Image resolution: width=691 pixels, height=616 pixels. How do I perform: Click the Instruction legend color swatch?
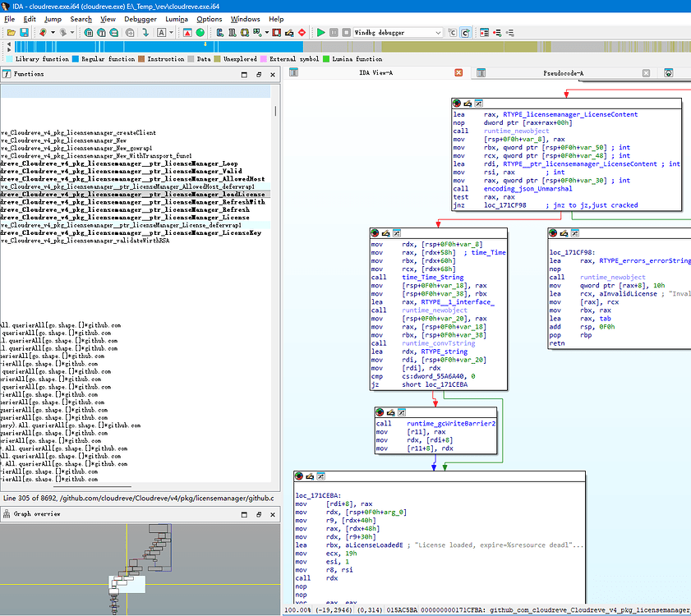point(141,59)
